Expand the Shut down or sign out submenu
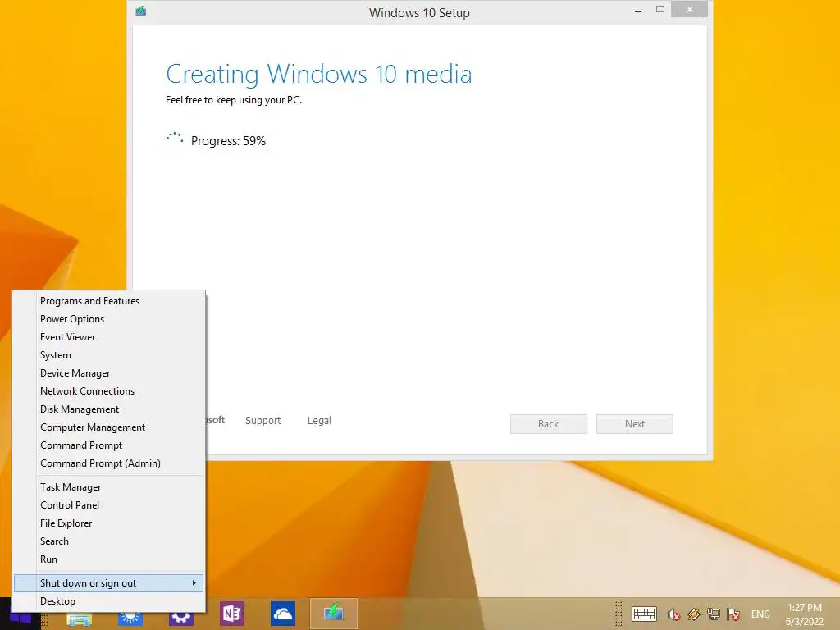This screenshot has width=840, height=630. pyautogui.click(x=109, y=583)
